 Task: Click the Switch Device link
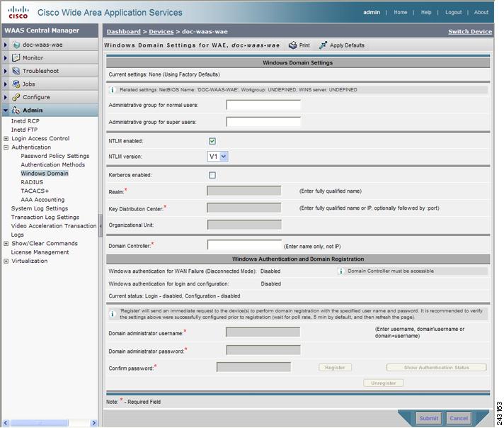(469, 32)
